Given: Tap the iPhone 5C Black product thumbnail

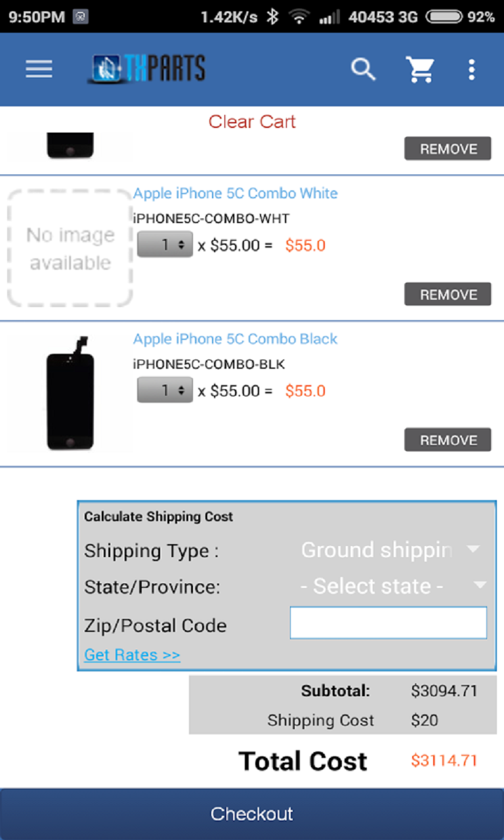Looking at the screenshot, I should pos(70,394).
